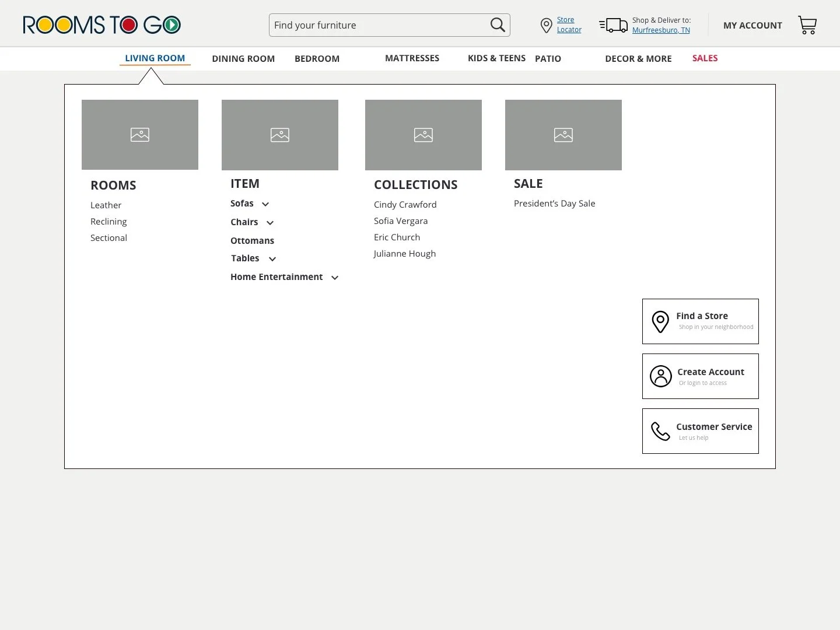Screen dimensions: 840x630
Task: Open the Living Room menu
Action: tap(155, 58)
